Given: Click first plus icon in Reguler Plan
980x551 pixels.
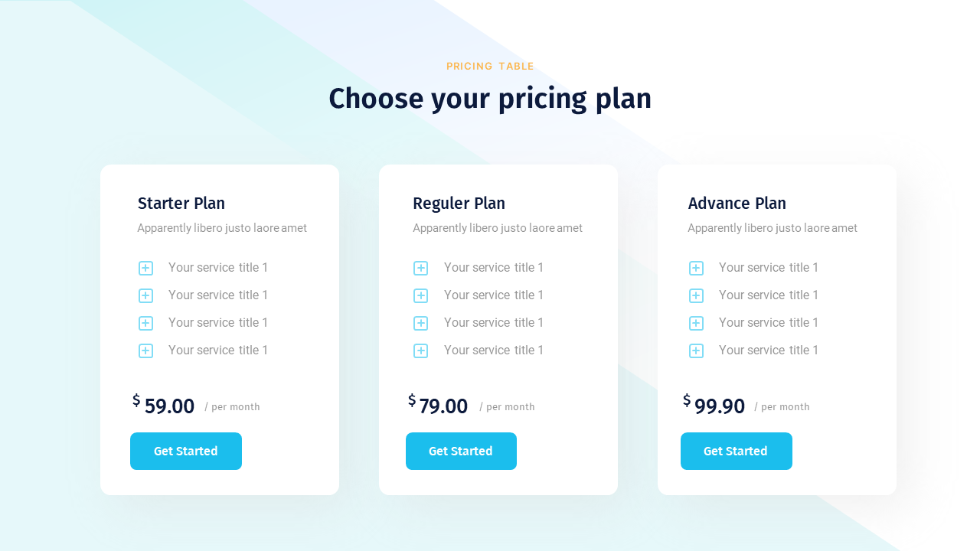Looking at the screenshot, I should click(420, 268).
